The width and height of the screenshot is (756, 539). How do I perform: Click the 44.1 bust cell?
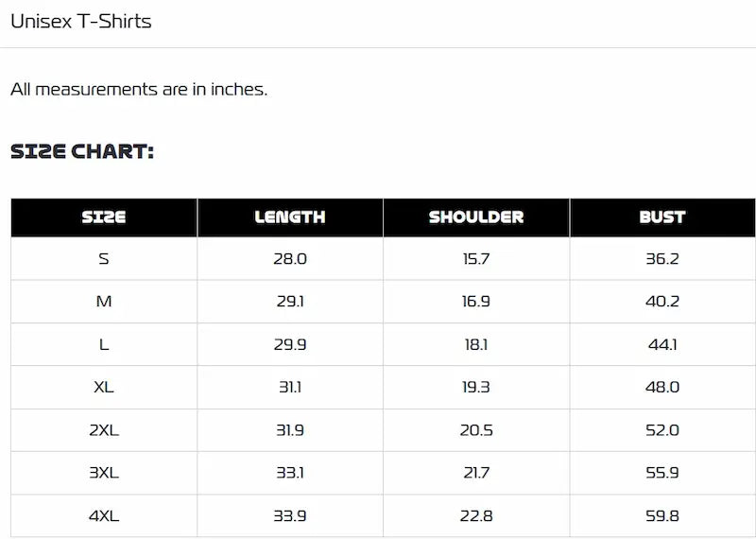(x=662, y=345)
